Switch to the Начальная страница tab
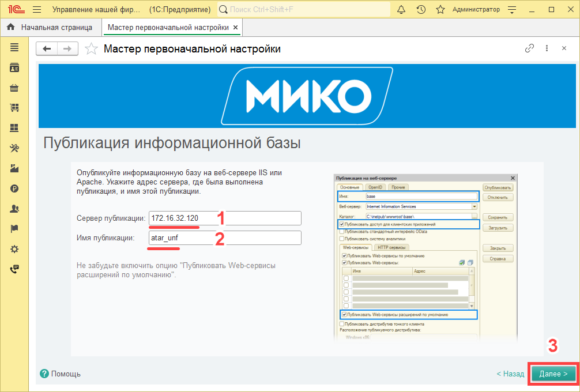The width and height of the screenshot is (580, 392). point(50,27)
